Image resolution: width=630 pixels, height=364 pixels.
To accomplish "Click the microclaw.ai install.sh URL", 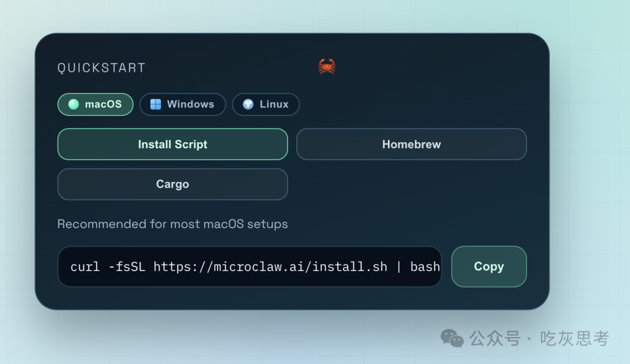I will point(270,267).
